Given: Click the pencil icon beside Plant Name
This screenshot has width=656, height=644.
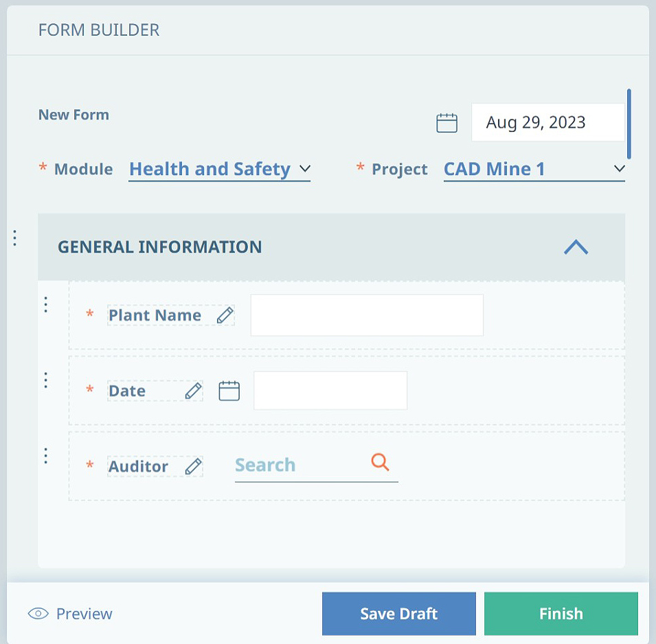Looking at the screenshot, I should click(225, 315).
